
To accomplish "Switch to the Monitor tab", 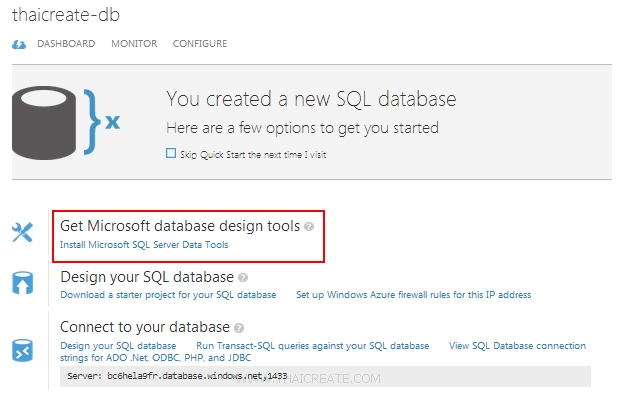I will click(134, 44).
